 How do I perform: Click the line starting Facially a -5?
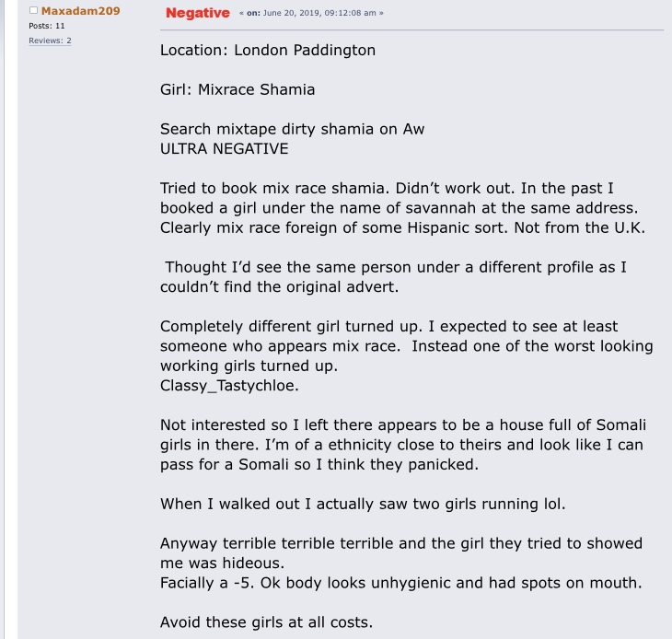point(401,583)
